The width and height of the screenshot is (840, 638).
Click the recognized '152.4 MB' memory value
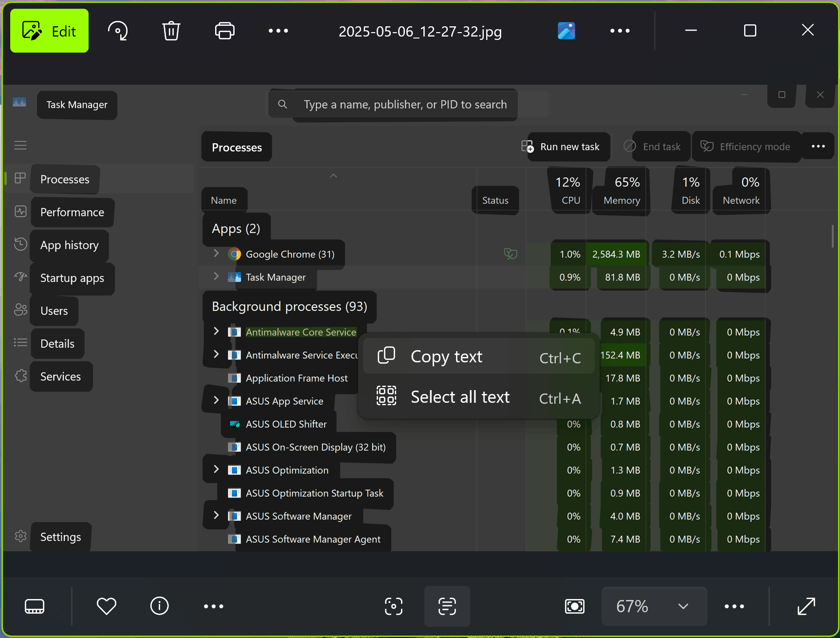tap(621, 355)
